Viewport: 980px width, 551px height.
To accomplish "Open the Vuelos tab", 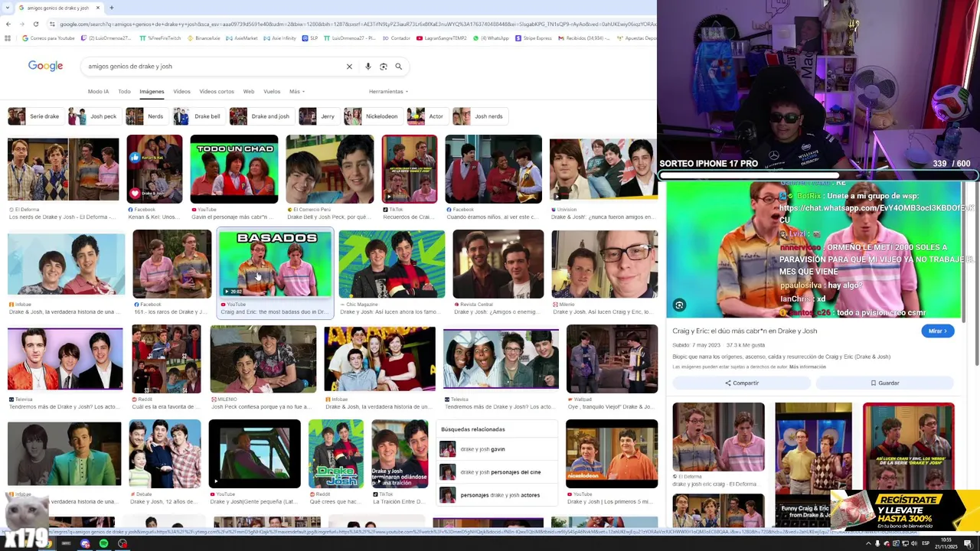I will (272, 91).
